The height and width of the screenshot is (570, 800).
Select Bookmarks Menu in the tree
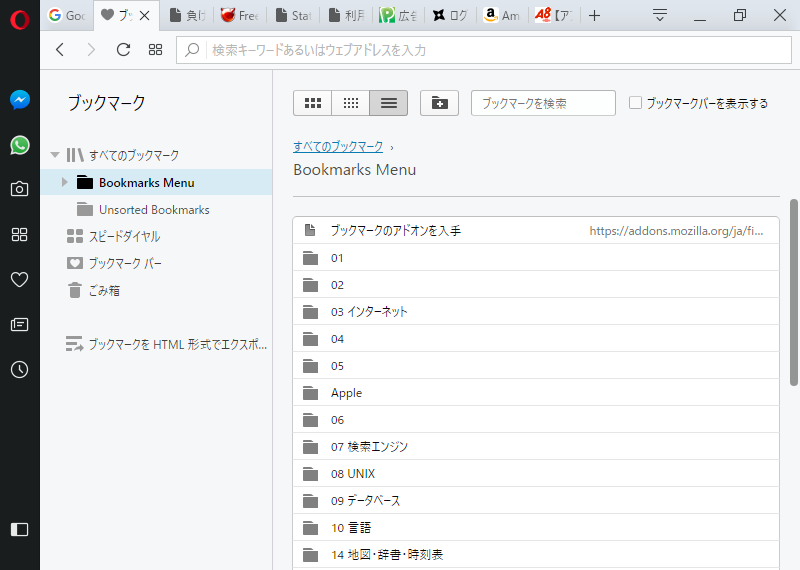pos(156,182)
